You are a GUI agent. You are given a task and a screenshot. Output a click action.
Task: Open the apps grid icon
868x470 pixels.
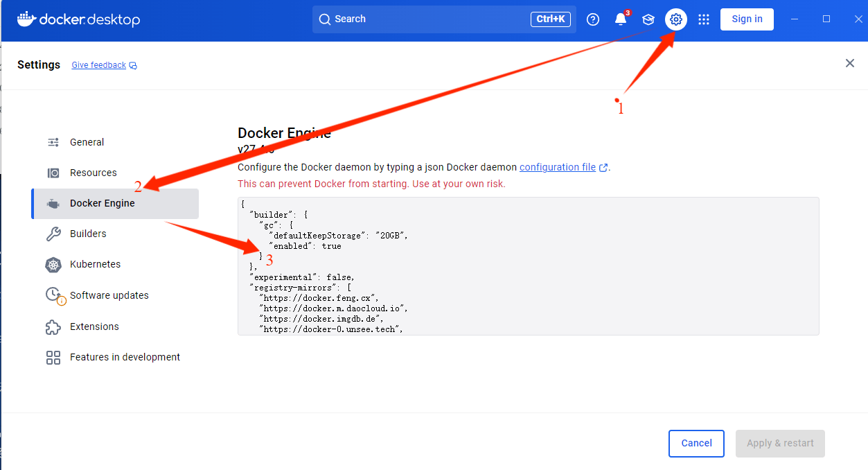pyautogui.click(x=704, y=19)
